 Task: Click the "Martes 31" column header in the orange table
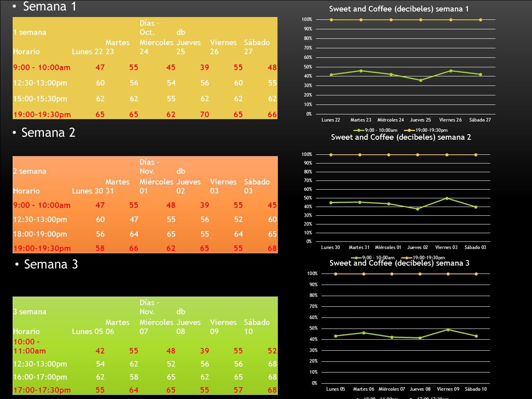coord(118,186)
